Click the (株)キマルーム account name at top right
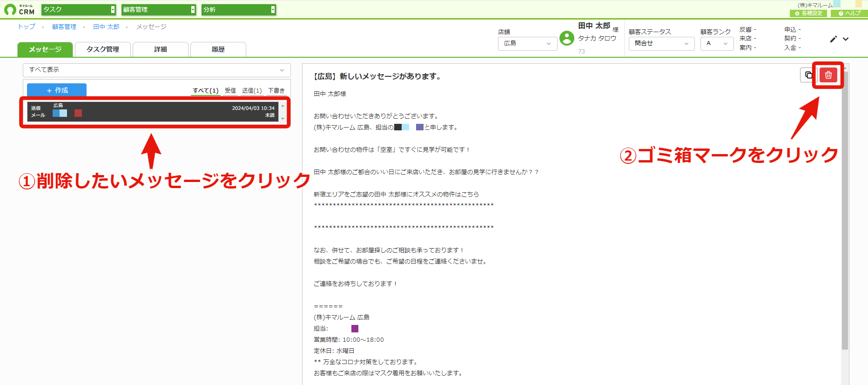This screenshot has width=868, height=385. tap(815, 5)
